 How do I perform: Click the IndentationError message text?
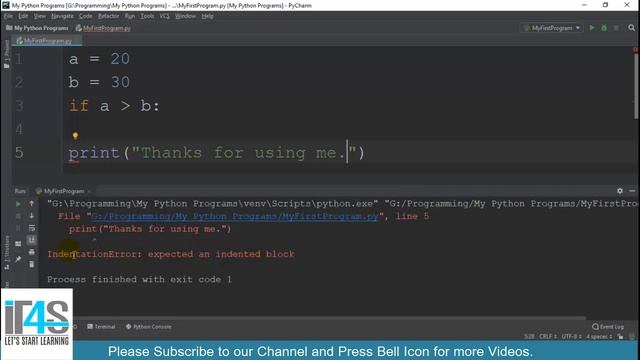click(171, 254)
